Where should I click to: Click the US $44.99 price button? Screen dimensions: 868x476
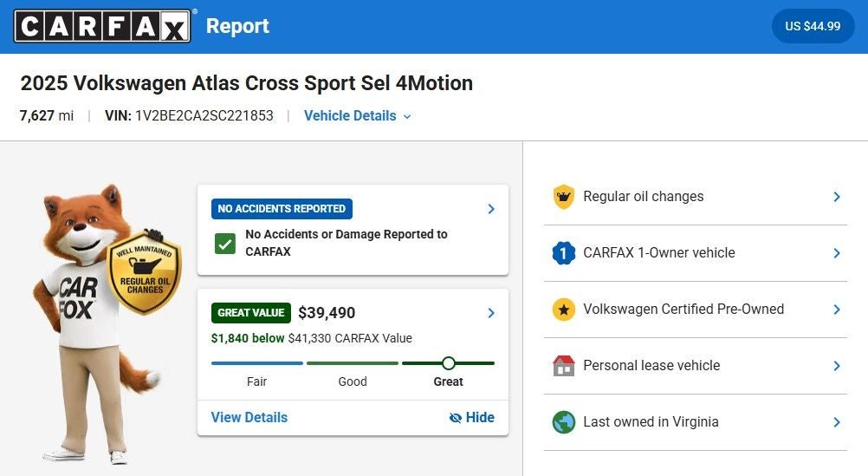[x=812, y=26]
